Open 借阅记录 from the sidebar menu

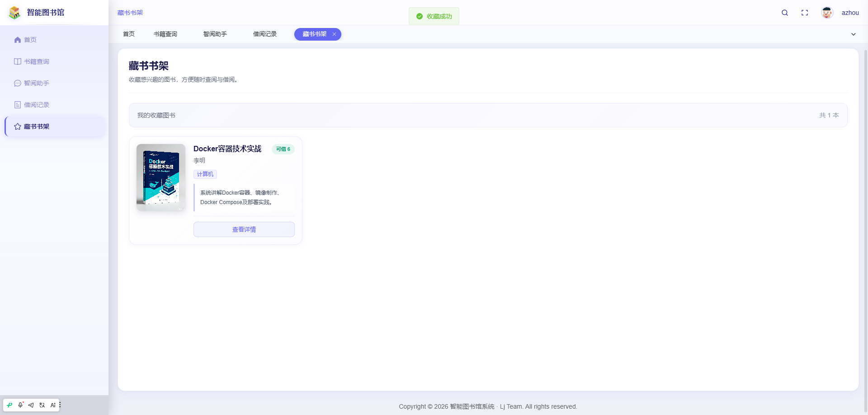click(55, 105)
